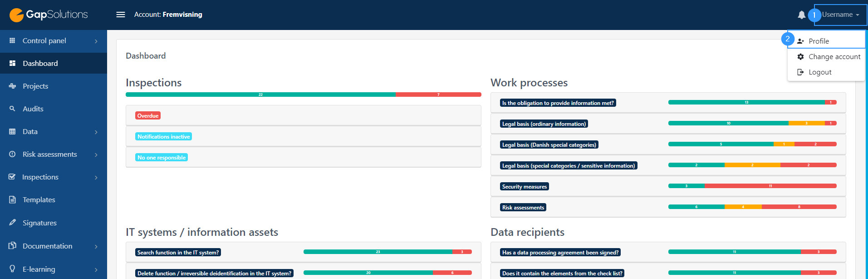This screenshot has width=868, height=279.
Task: Click the green segment of Inspections bar
Action: click(x=260, y=95)
